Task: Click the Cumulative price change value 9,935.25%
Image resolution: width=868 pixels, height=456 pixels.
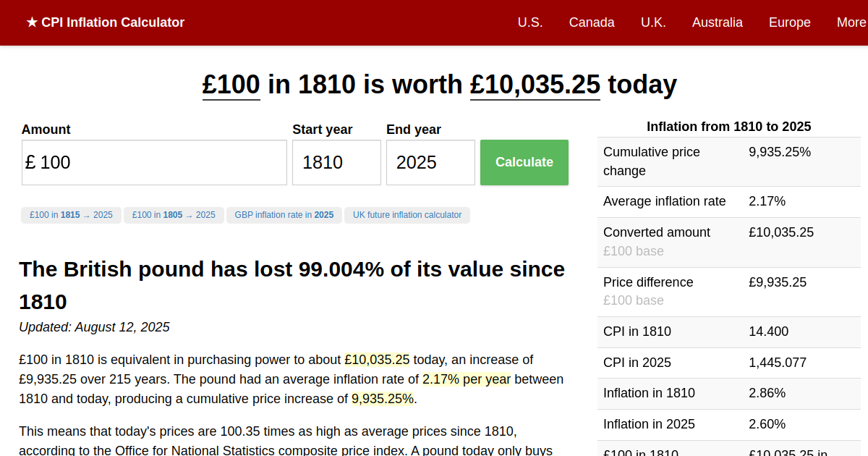Action: (780, 152)
